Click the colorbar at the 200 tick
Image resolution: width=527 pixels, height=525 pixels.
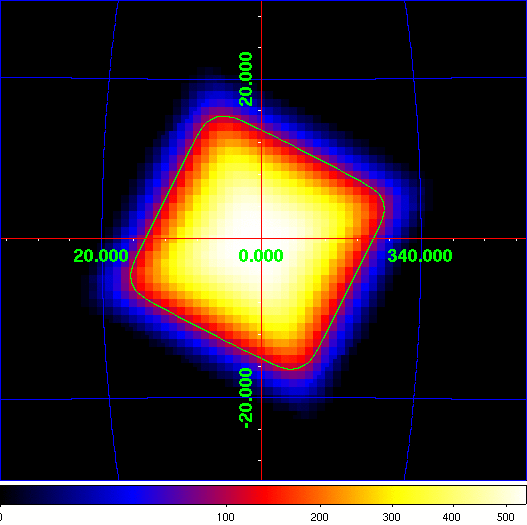click(320, 495)
